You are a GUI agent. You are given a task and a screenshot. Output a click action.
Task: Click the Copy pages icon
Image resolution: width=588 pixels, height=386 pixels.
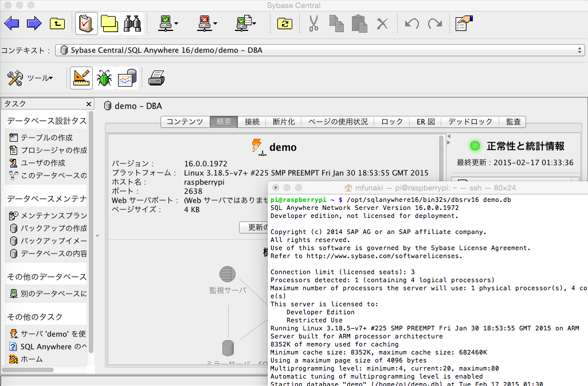point(336,24)
